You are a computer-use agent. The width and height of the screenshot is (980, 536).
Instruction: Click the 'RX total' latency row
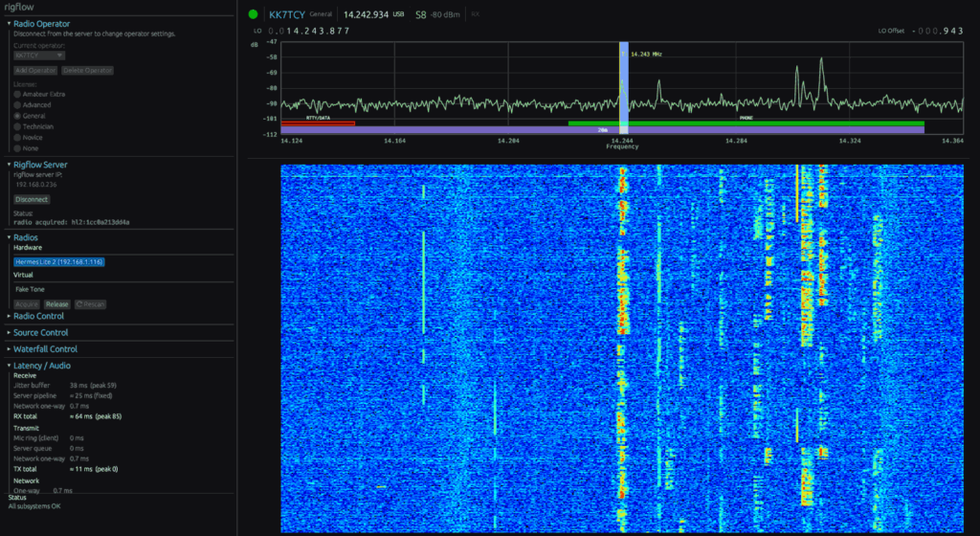coord(68,416)
